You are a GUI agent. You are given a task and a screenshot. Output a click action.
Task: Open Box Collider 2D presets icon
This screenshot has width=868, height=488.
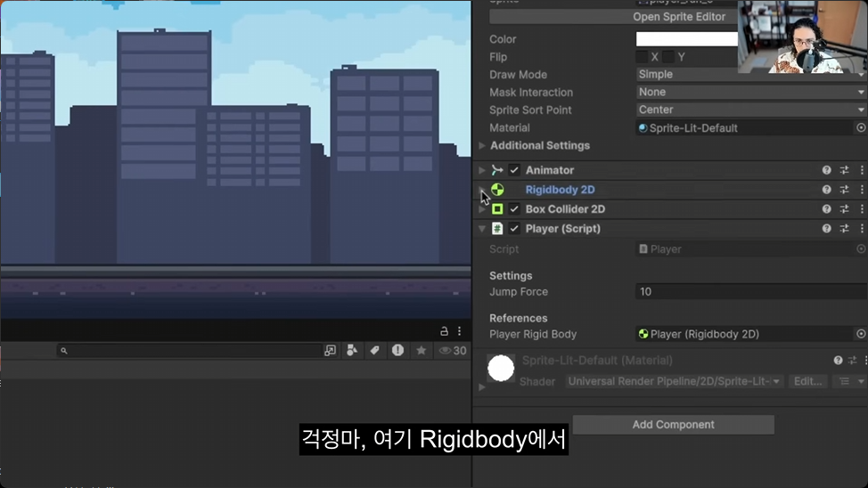point(844,209)
